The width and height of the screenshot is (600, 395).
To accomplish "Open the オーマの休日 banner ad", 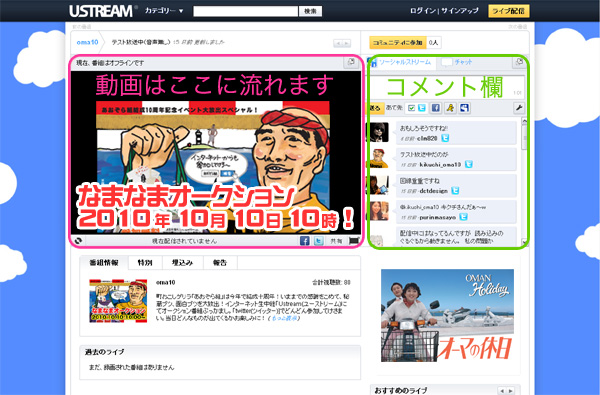I will 447,315.
